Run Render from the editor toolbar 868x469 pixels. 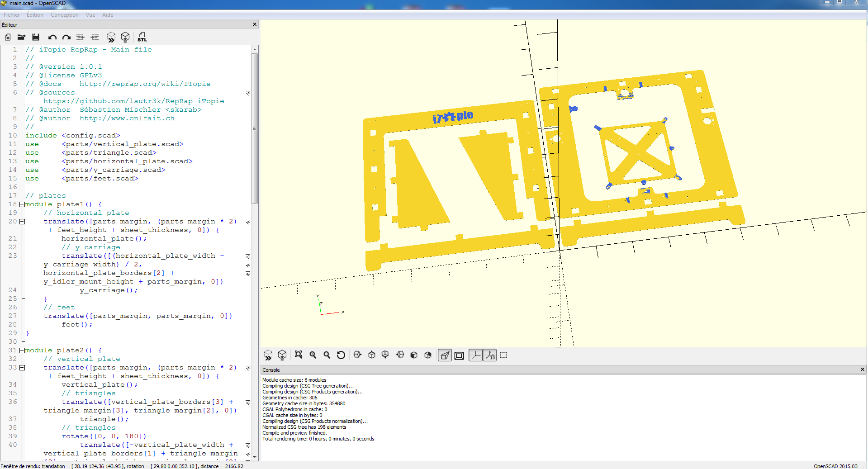pos(125,37)
